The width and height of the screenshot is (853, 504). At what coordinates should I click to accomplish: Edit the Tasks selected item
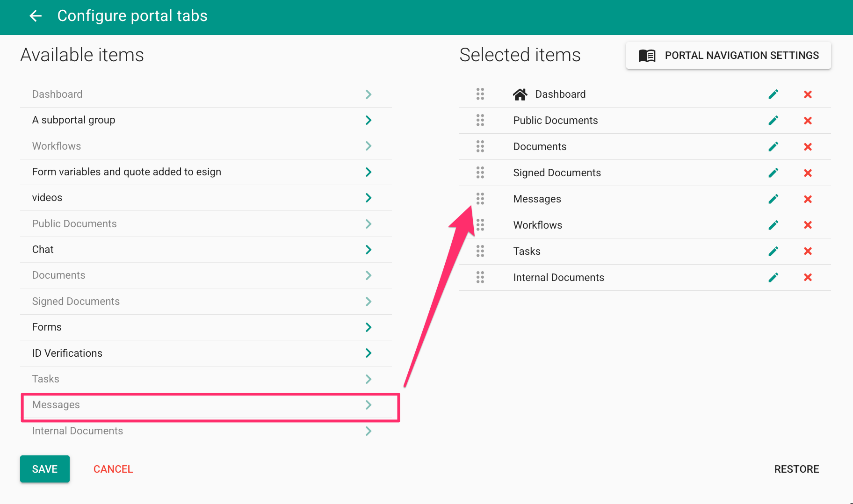point(773,252)
